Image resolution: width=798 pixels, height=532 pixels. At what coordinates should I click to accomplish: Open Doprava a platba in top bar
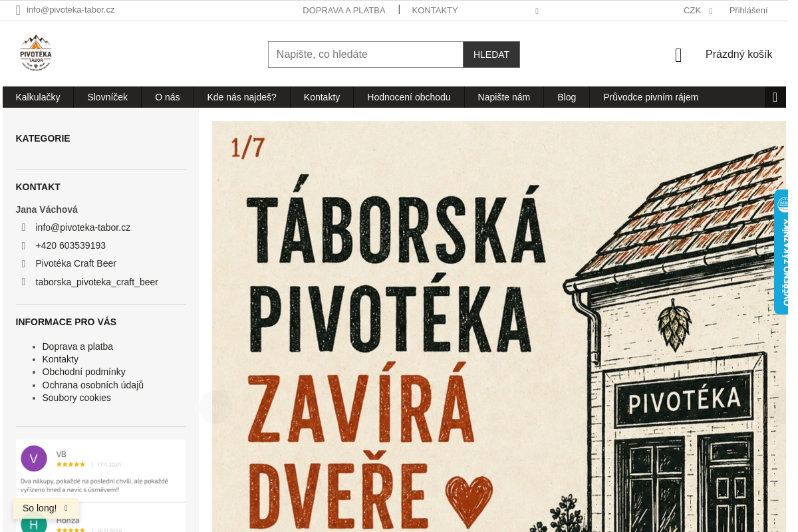click(x=344, y=11)
